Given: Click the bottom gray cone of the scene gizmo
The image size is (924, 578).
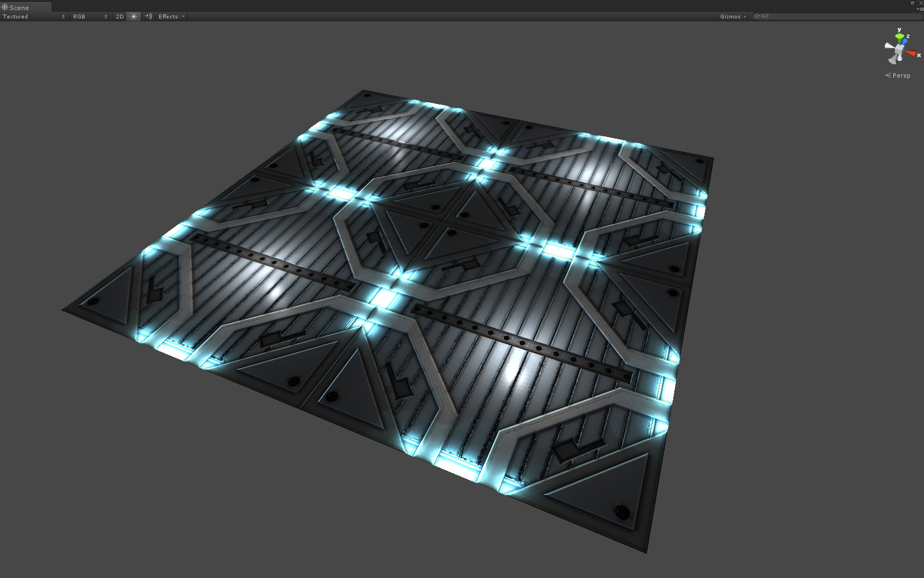Looking at the screenshot, I should [893, 60].
